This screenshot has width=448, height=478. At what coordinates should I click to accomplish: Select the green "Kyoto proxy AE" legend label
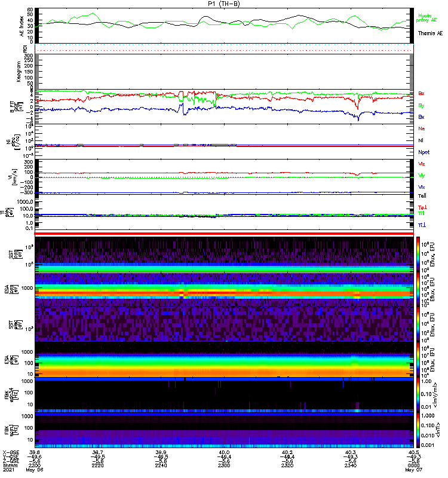[x=426, y=18]
